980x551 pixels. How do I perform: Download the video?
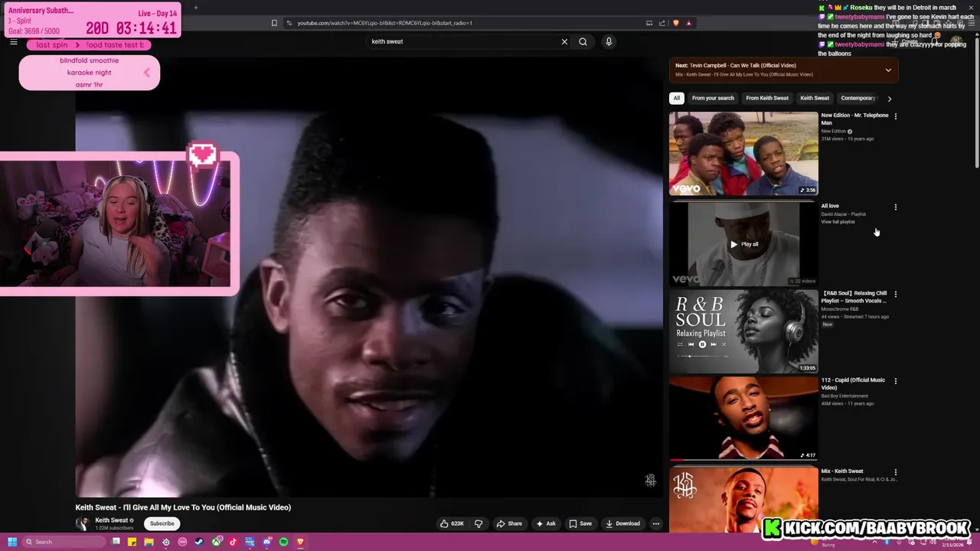[622, 523]
